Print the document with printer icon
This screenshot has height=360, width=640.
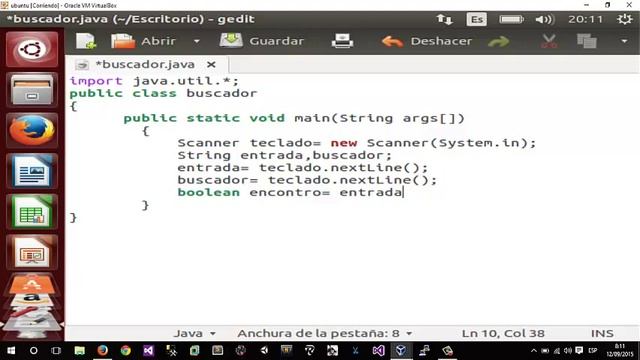(342, 41)
